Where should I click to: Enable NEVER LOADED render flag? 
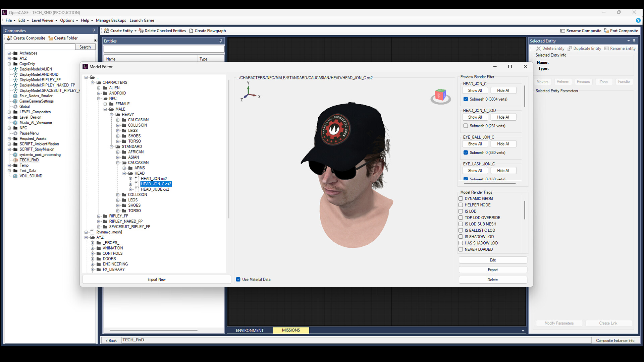pos(461,250)
